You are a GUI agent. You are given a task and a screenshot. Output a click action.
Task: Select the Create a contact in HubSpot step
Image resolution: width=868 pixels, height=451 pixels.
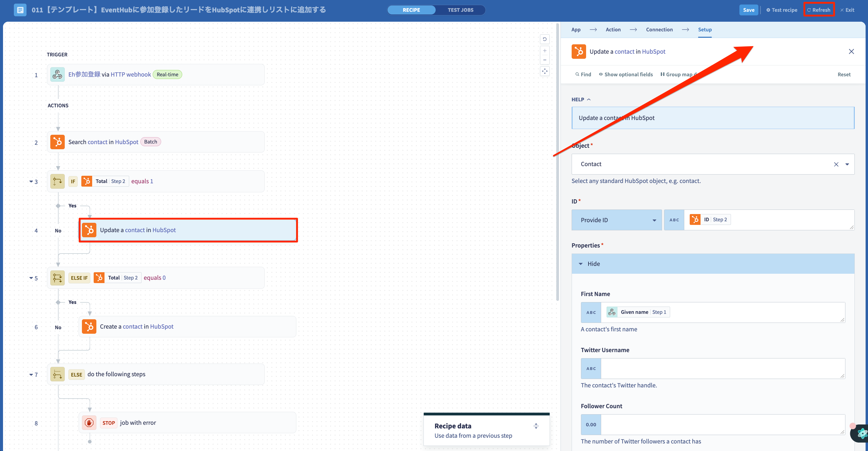[x=187, y=326]
